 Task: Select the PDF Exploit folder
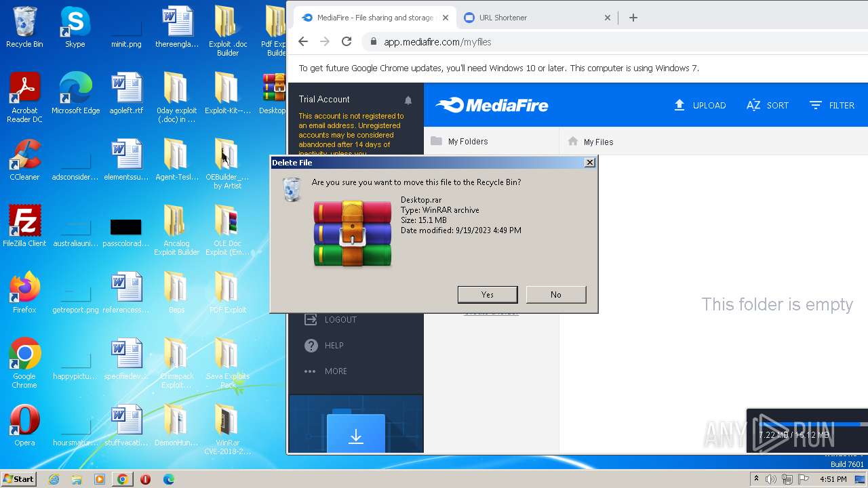(228, 293)
